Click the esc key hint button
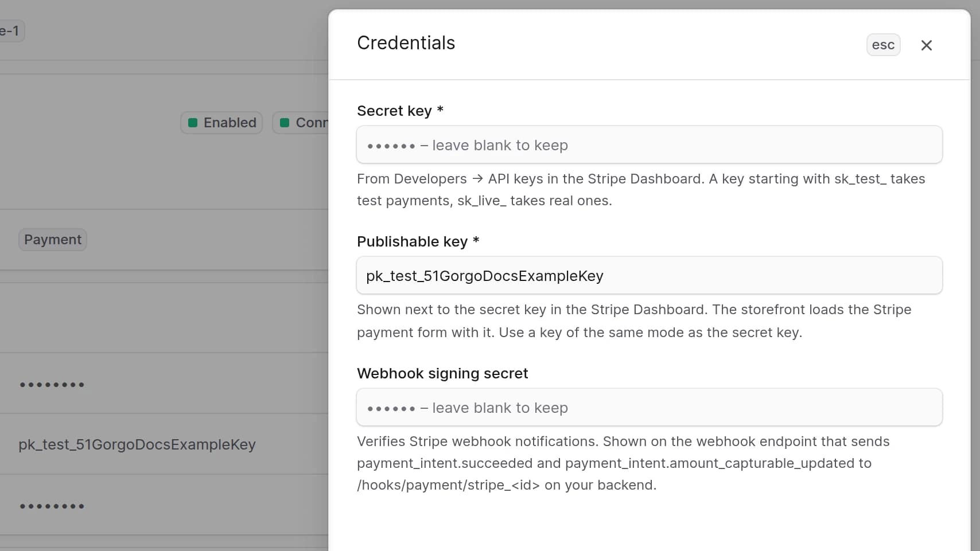The height and width of the screenshot is (551, 980). [883, 45]
